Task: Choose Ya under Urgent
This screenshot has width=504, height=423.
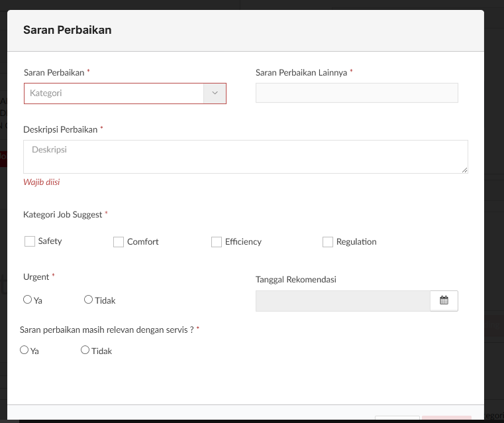Action: 27,300
